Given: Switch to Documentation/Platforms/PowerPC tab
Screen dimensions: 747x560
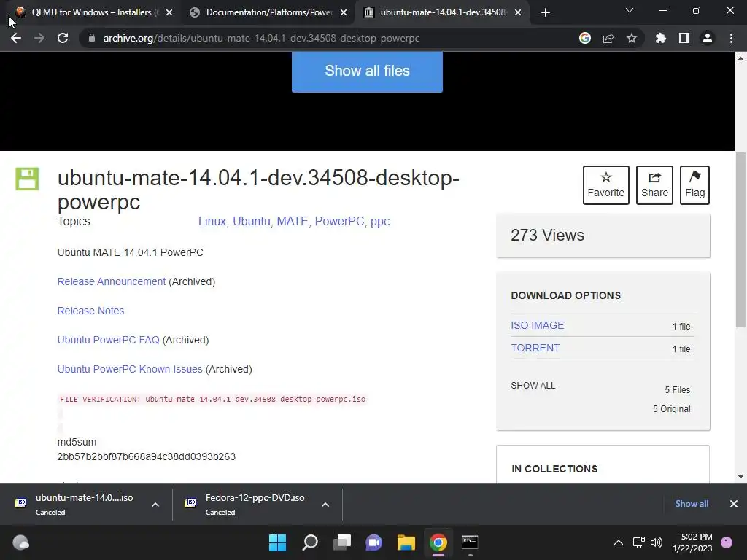Looking at the screenshot, I should tap(269, 12).
